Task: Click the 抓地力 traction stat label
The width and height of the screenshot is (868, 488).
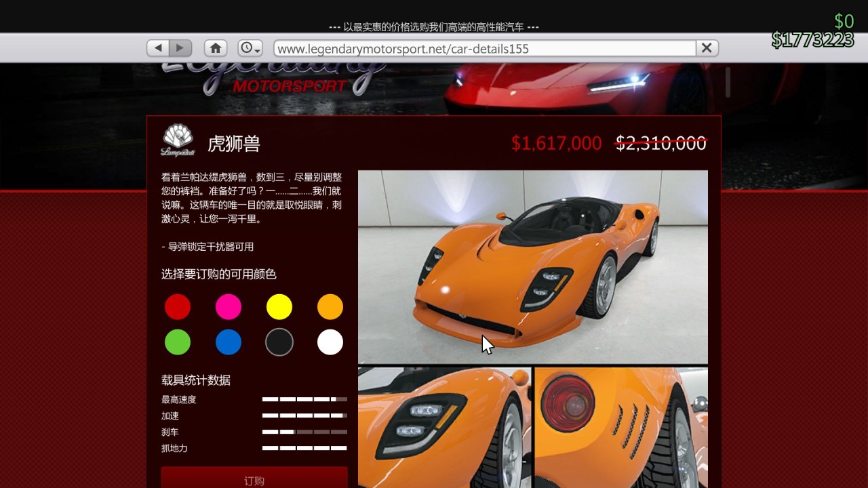Action: click(x=174, y=449)
